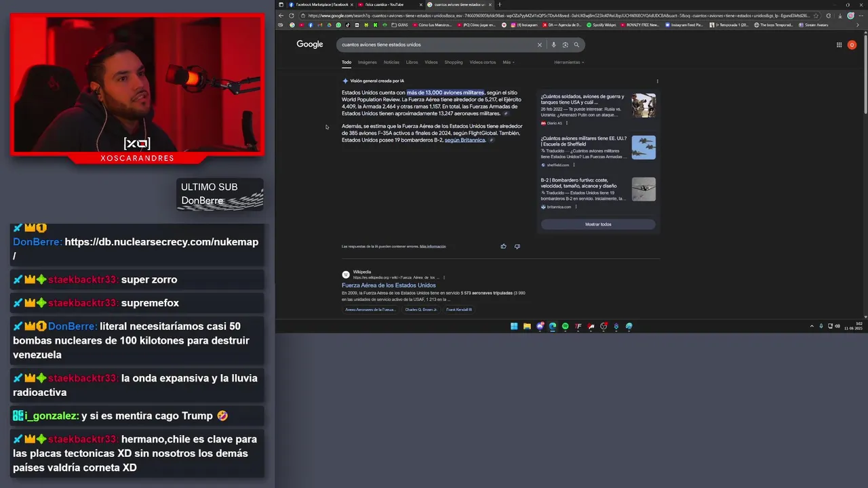Open AI overview three-dot options
This screenshot has height=488, width=868.
[657, 81]
